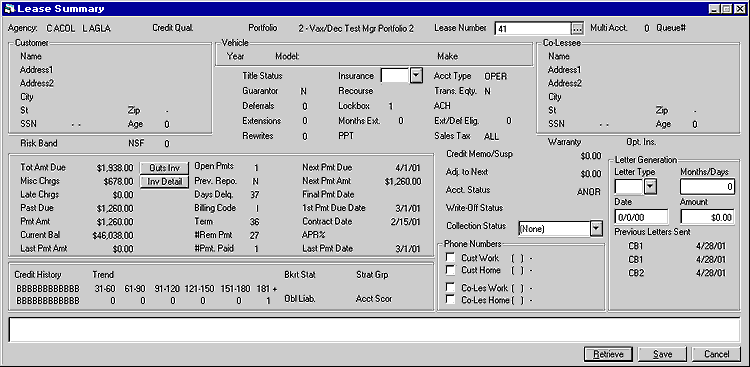Open the Collection Status dropdown

596,228
